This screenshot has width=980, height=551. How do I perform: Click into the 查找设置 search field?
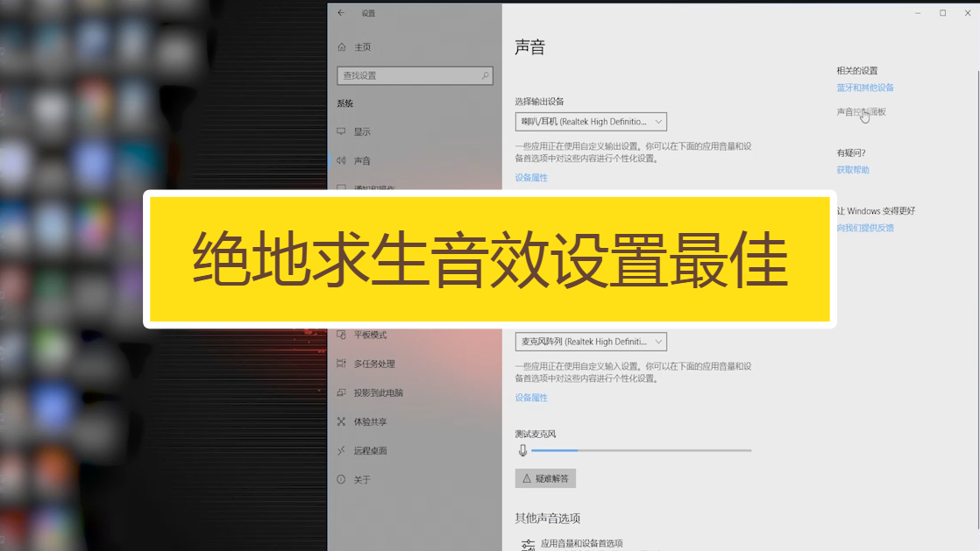(415, 75)
